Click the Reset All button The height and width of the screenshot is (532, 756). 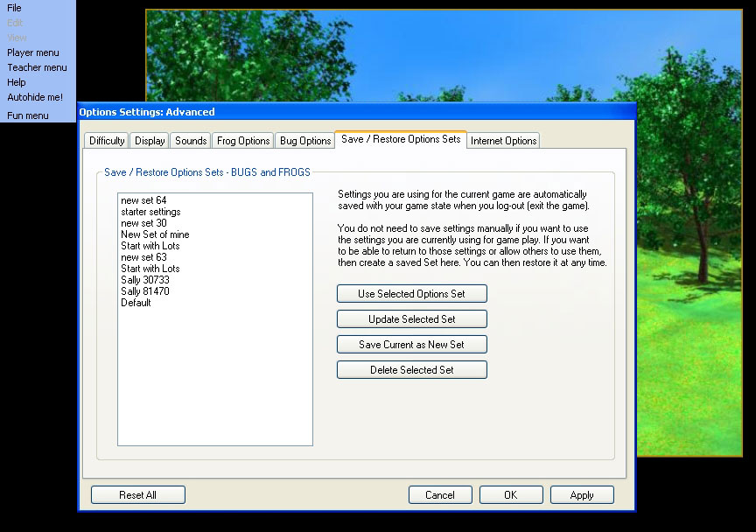(x=137, y=495)
